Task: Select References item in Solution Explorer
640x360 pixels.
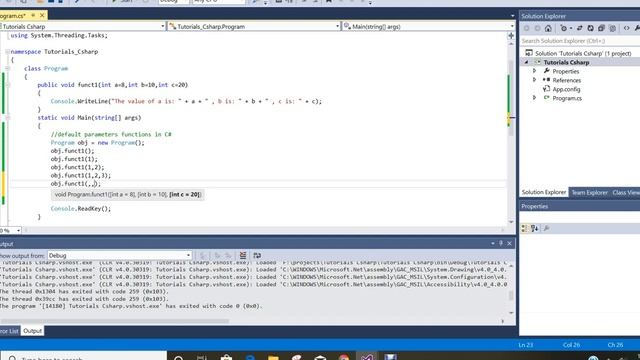Action: coord(567,80)
